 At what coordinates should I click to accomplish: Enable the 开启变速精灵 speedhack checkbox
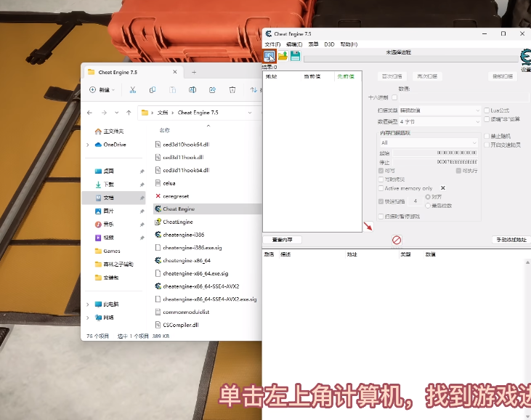487,145
